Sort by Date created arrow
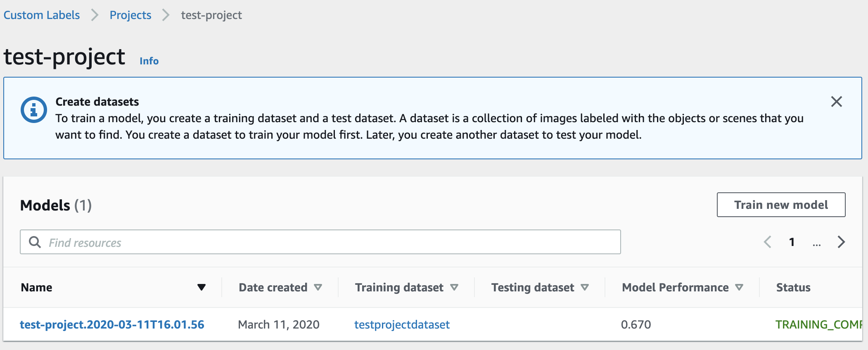This screenshot has width=868, height=350. tap(318, 287)
